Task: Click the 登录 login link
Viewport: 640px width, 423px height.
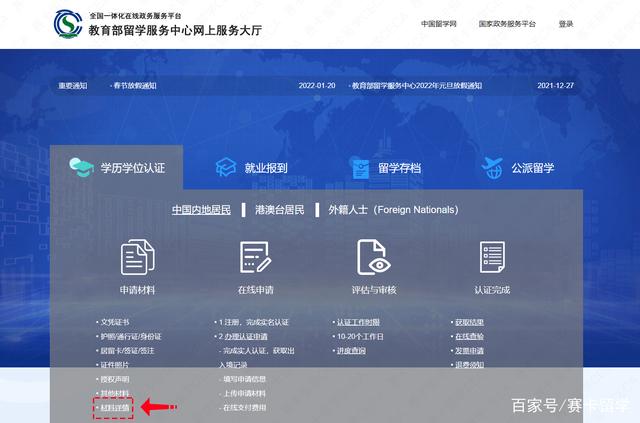Action: pyautogui.click(x=566, y=24)
